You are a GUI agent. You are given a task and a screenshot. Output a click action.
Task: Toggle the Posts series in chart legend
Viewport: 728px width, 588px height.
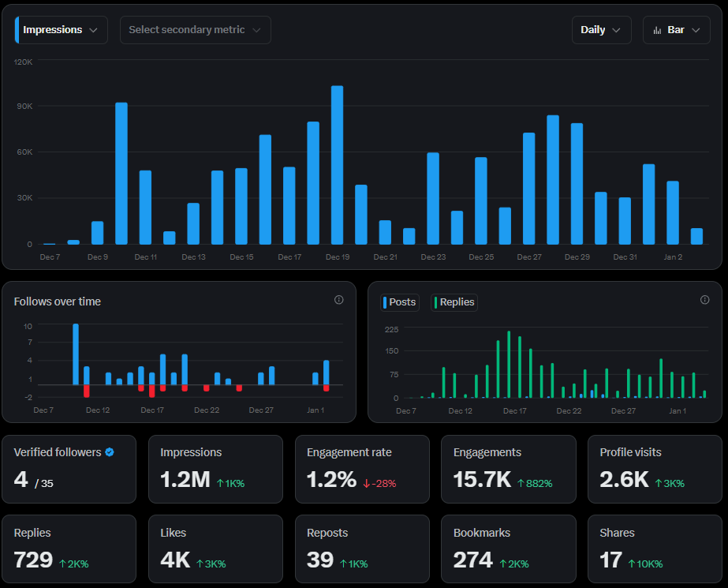pos(400,302)
